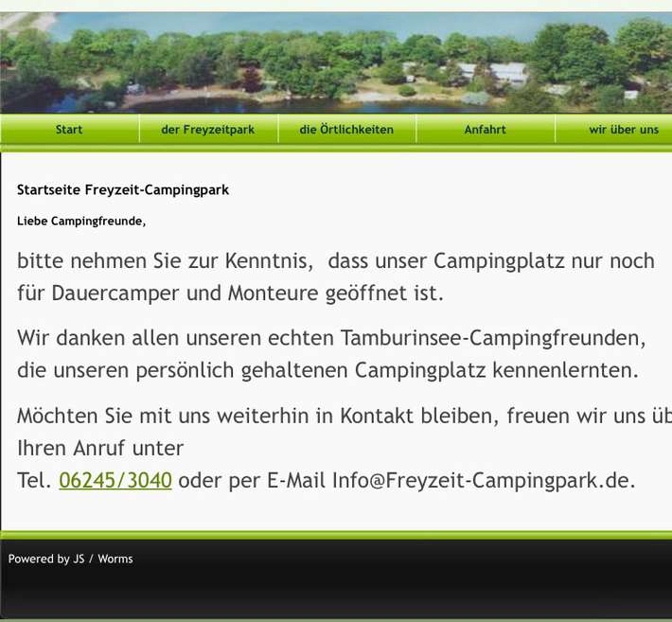Click the wir über uns tab
This screenshot has height=622, width=672.
(x=623, y=130)
